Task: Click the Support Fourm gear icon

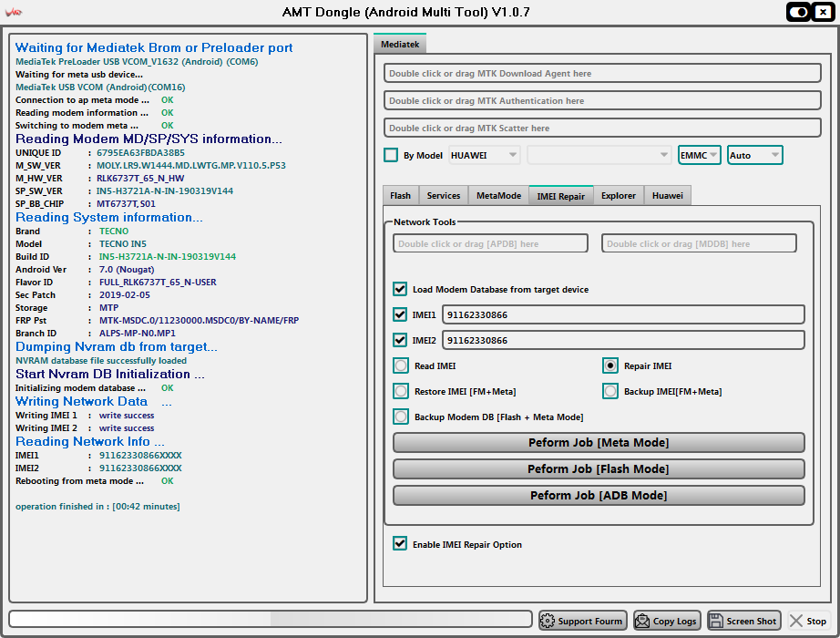Action: tap(548, 621)
